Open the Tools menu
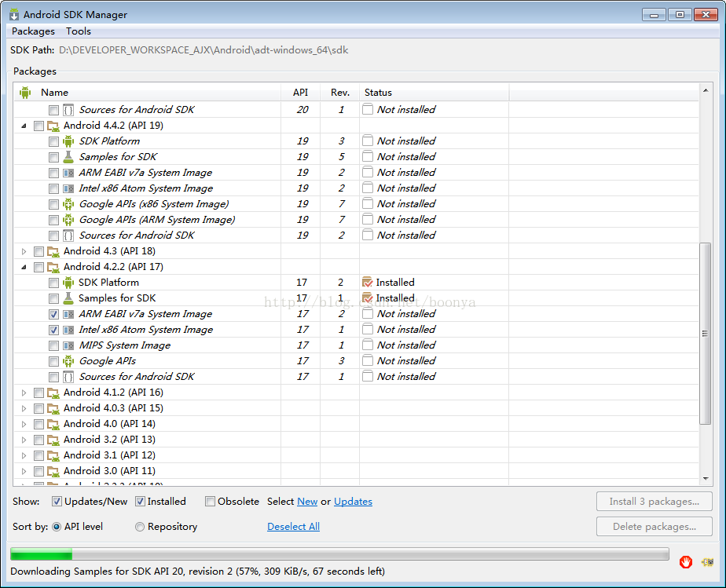Viewport: 726px width, 588px height. pos(79,31)
